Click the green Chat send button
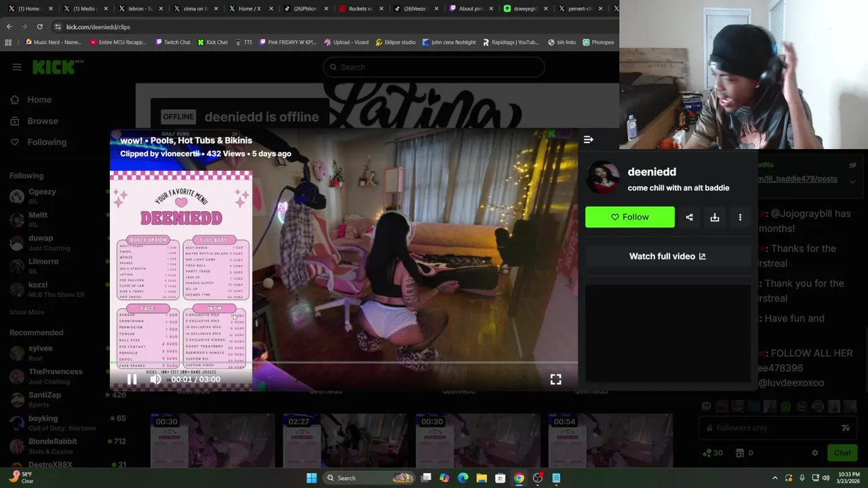This screenshot has height=488, width=868. coord(842,453)
